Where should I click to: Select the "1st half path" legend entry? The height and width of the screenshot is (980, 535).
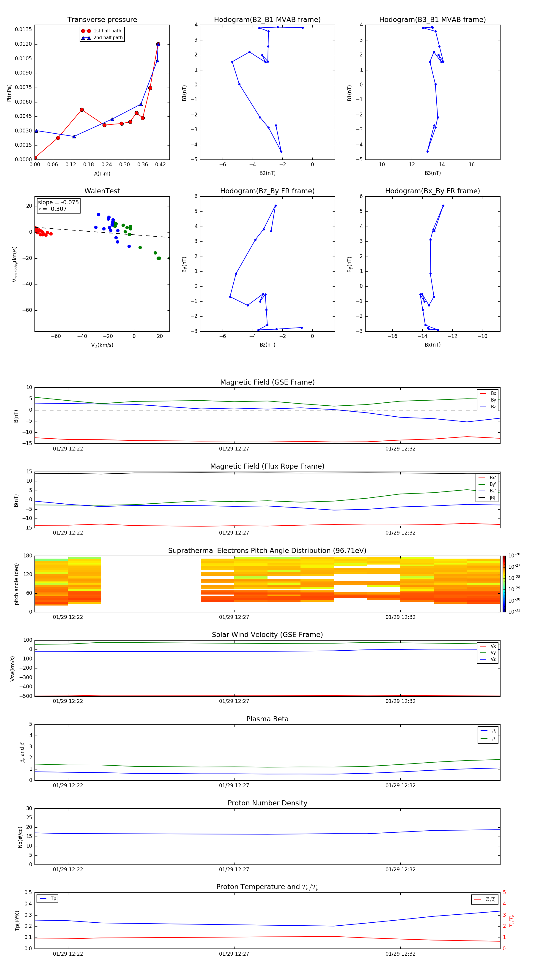coord(102,31)
